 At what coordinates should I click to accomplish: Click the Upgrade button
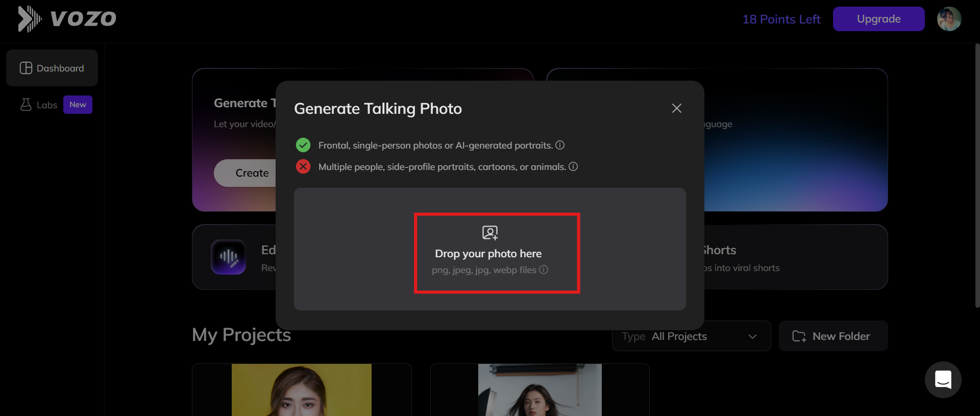point(878,19)
